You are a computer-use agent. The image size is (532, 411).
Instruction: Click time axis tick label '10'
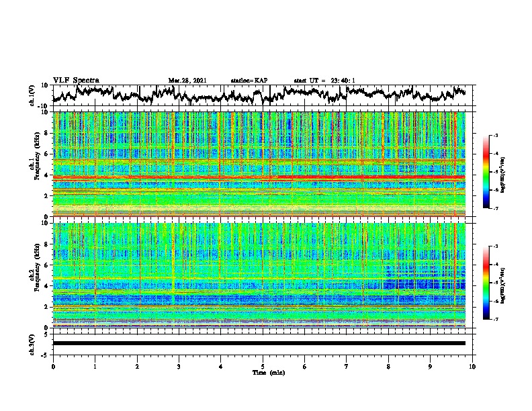472,367
